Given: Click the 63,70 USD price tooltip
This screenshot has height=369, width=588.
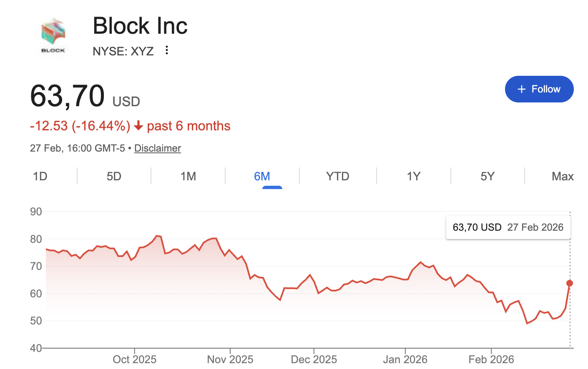Looking at the screenshot, I should [508, 227].
